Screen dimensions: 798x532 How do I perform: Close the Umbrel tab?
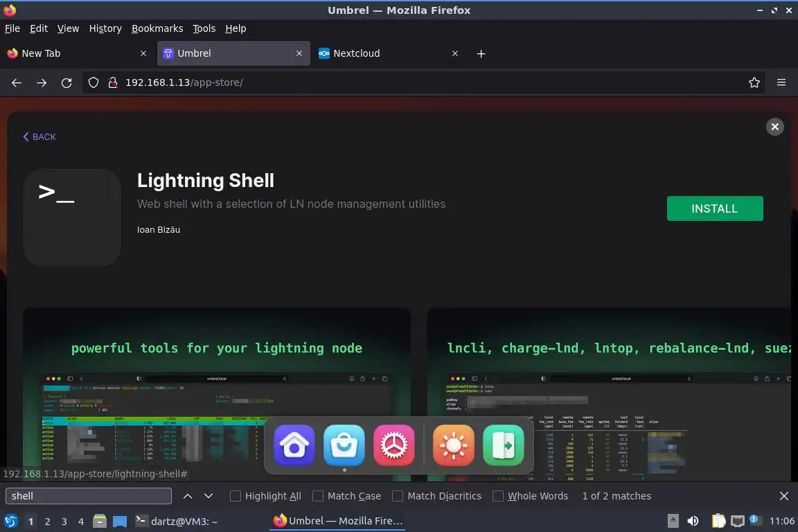click(299, 53)
